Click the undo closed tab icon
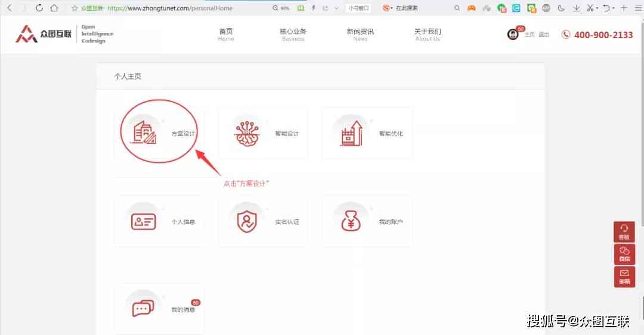Viewport: 644px width, 335px height. coord(606,8)
